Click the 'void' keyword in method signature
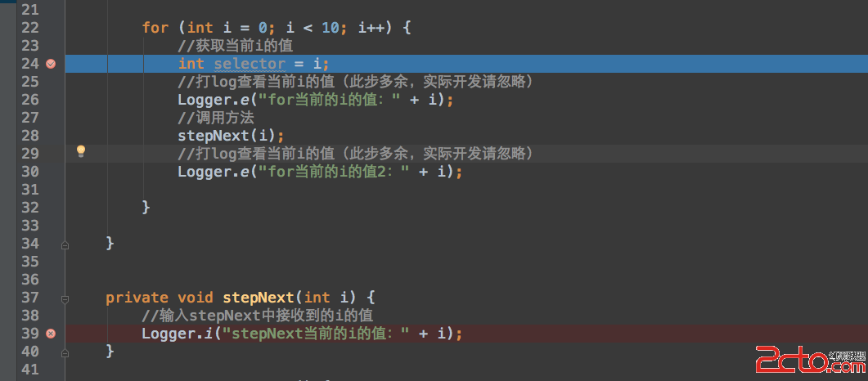868x381 pixels. pos(195,298)
